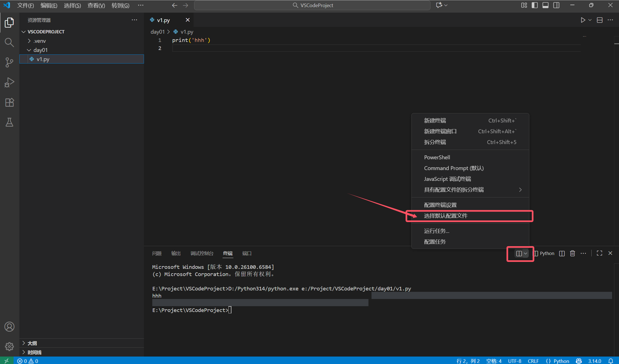Open the notifications bell in status bar
Viewport: 619px width, 364px height.
612,361
